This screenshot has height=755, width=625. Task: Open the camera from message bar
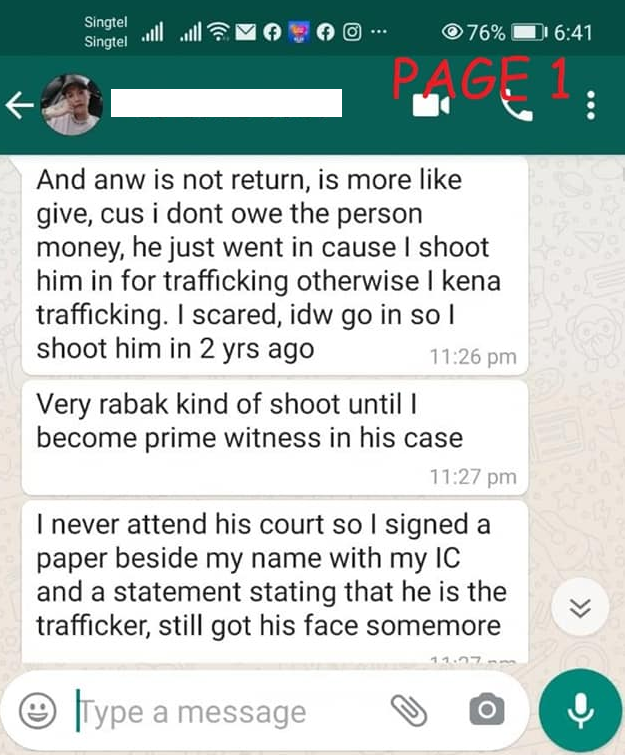point(487,709)
